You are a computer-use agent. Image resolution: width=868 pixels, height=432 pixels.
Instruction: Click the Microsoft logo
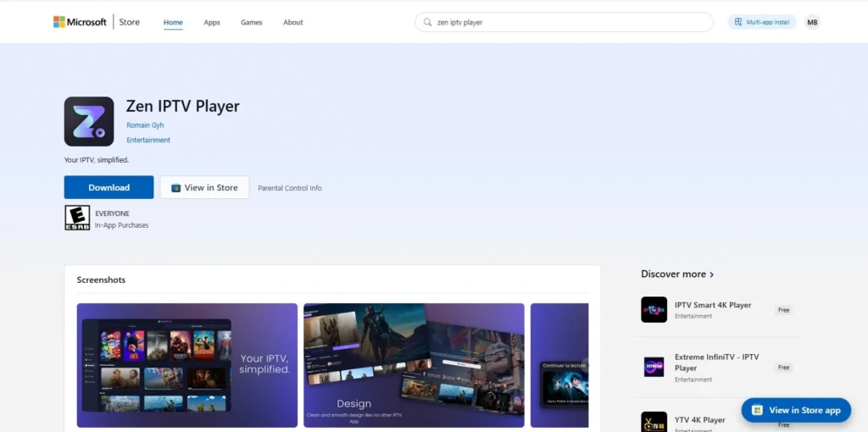(x=80, y=22)
